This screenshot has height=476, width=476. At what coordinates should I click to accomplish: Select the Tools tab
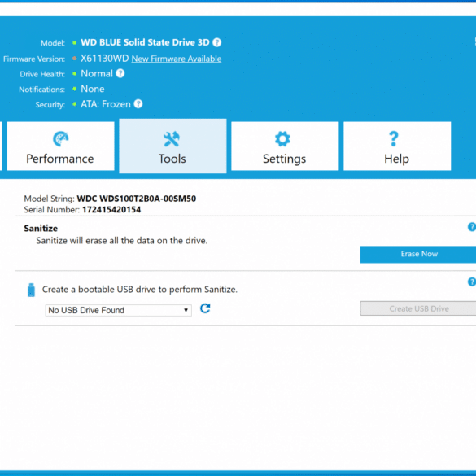(x=172, y=146)
